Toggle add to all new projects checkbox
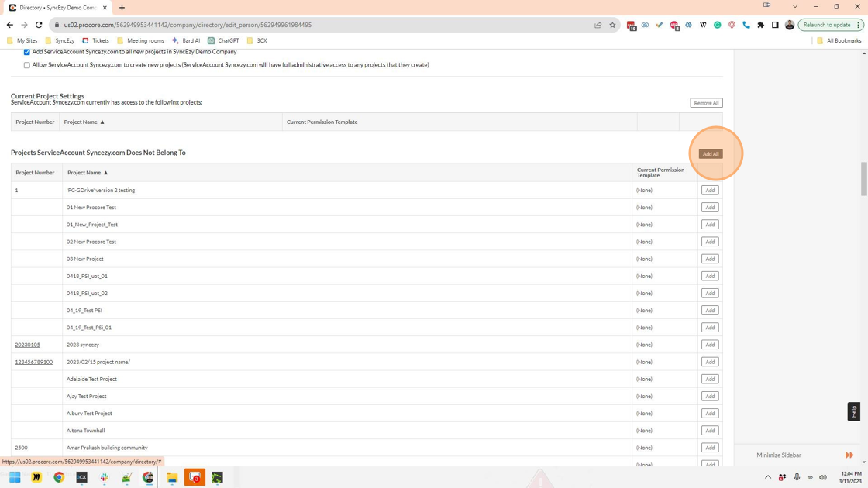The image size is (868, 488). tap(26, 52)
